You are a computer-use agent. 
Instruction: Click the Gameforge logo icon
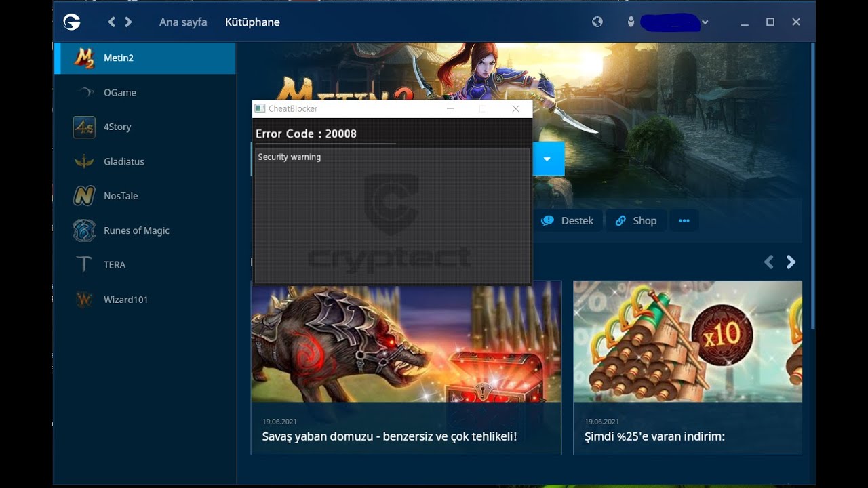click(x=72, y=22)
